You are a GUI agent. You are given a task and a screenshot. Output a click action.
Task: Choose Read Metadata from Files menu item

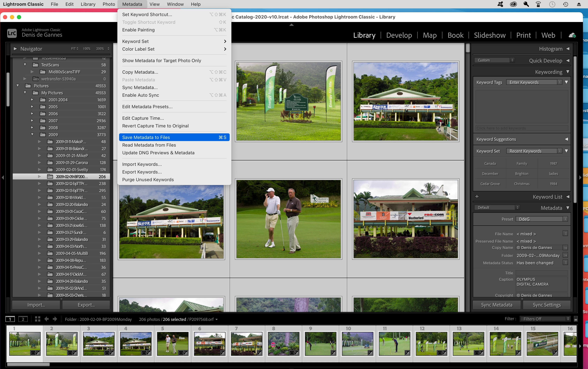tap(149, 145)
